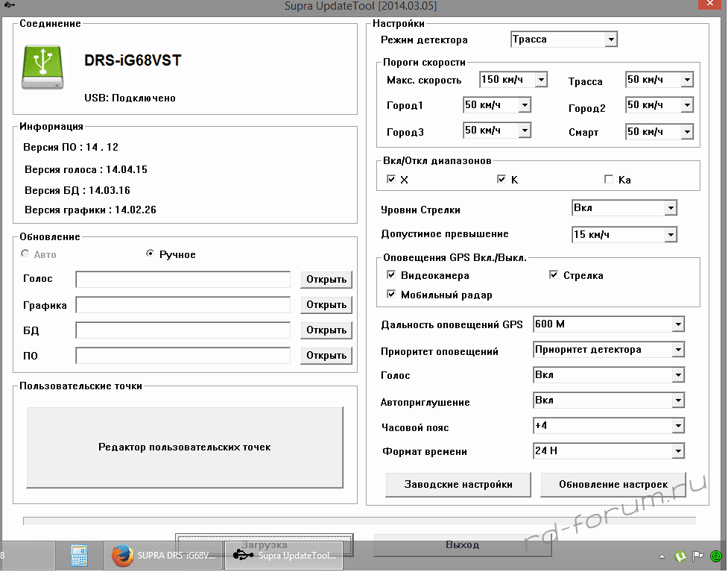This screenshot has width=728, height=572.
Task: Click the Action Center flag tray icon
Action: (x=697, y=556)
